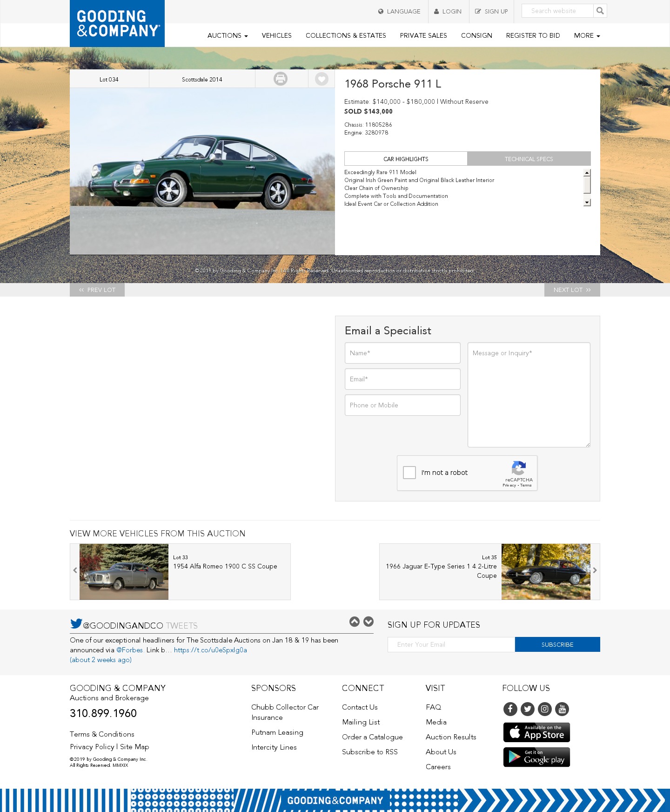Image resolution: width=670 pixels, height=812 pixels.
Task: Expand the Auctions menu
Action: coord(228,35)
